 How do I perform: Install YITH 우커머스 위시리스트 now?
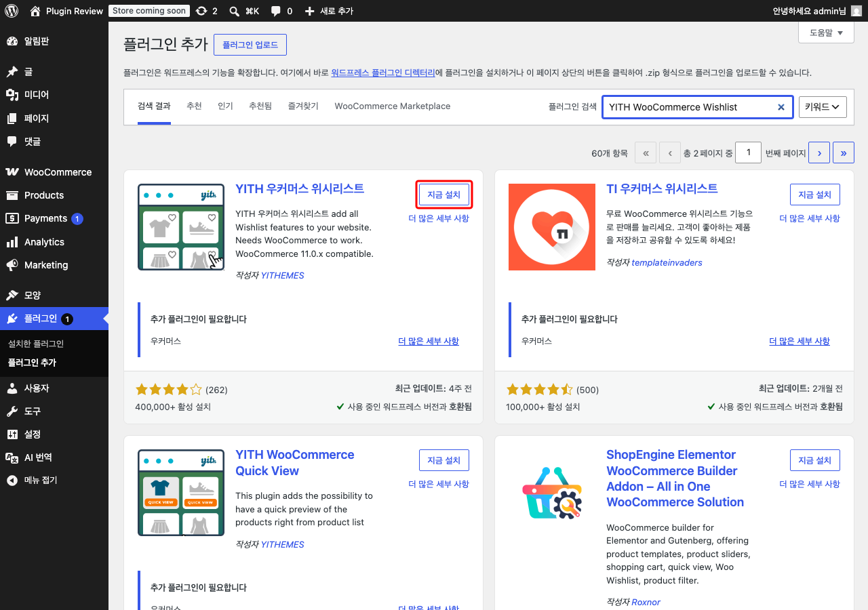[x=444, y=195]
